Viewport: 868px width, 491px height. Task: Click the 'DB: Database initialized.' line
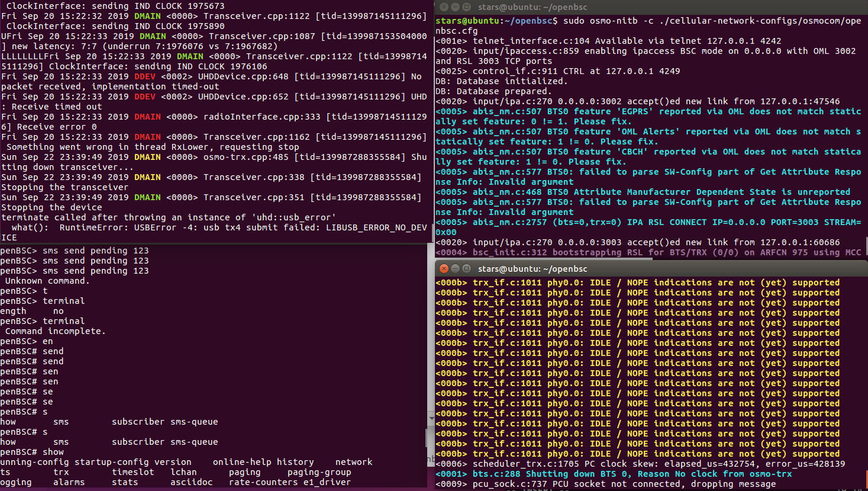point(502,81)
